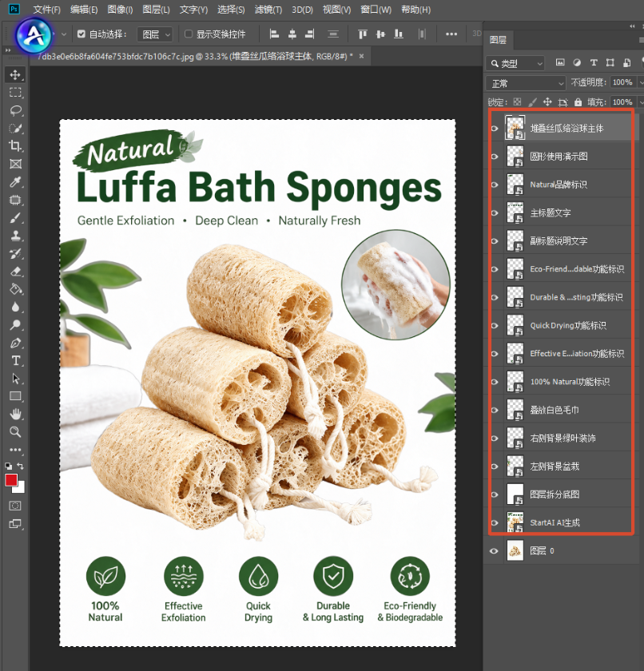This screenshot has height=671, width=644.
Task: Select the Paint Bucket tool
Action: click(15, 289)
